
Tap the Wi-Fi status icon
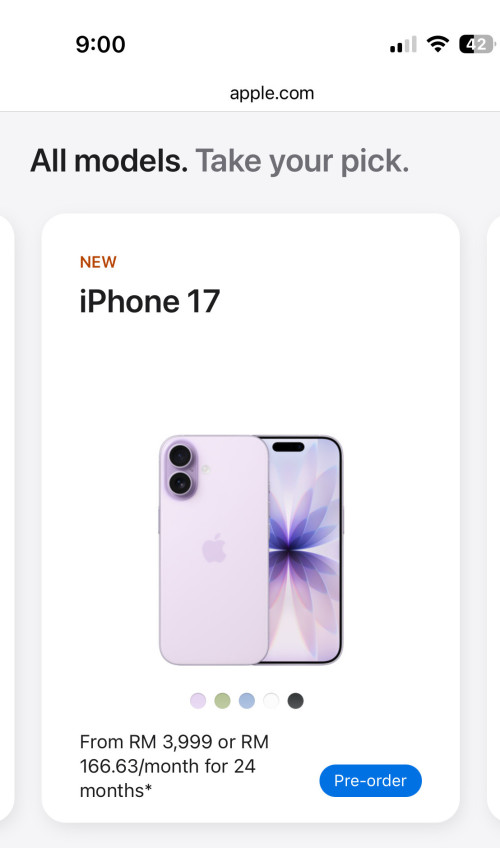pos(437,44)
